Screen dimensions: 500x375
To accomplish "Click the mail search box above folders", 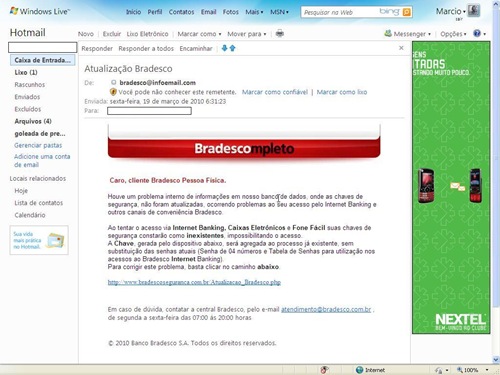I will 42,47.
